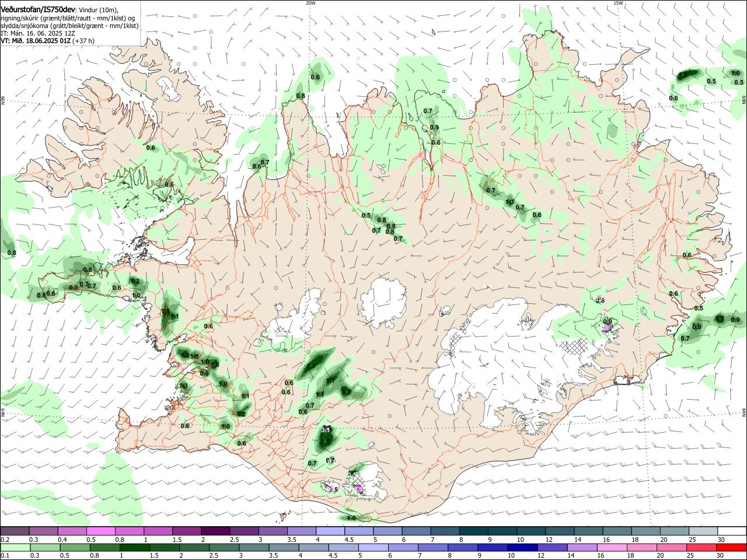The height and width of the screenshot is (560, 747).
Task: Select the 0.2 swatch in the upper legend row
Action: [x=15, y=531]
